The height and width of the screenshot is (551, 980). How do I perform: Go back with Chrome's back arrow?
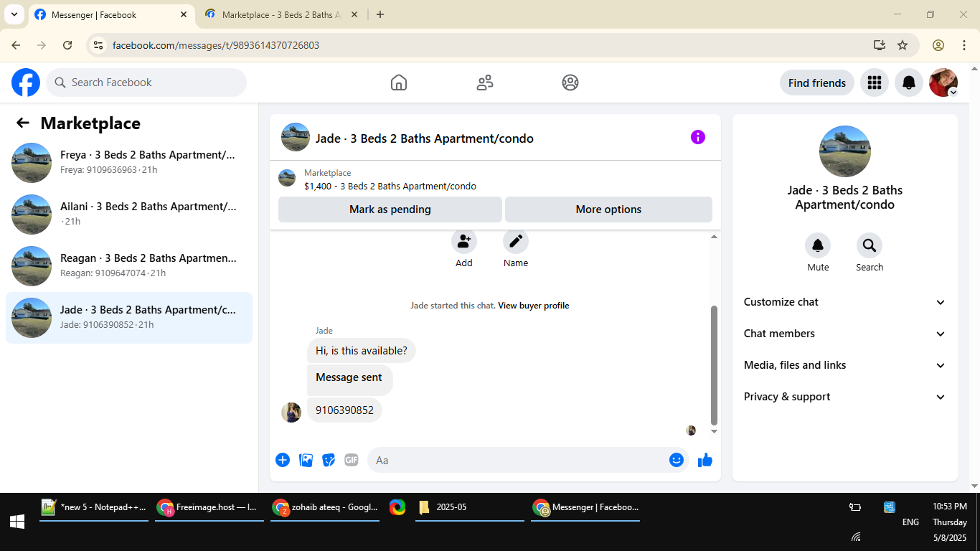point(16,45)
